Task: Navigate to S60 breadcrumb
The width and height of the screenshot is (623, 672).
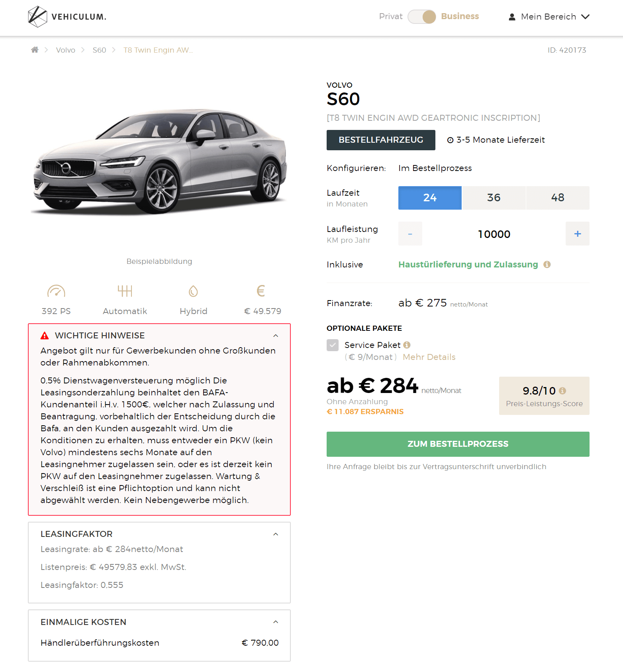Action: (100, 50)
